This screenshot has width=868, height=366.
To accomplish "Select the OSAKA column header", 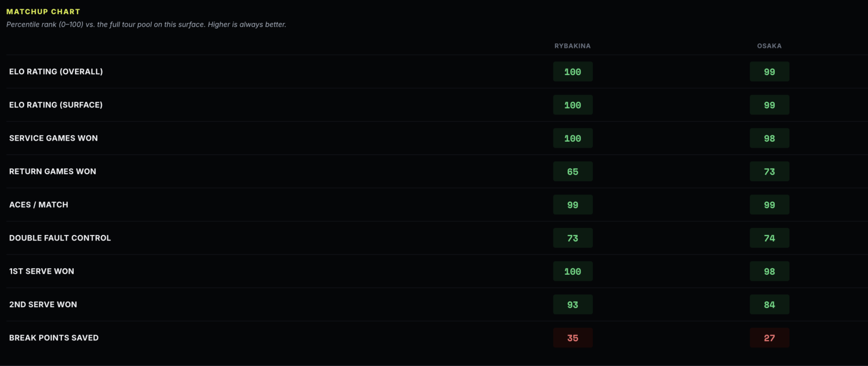I will 769,46.
